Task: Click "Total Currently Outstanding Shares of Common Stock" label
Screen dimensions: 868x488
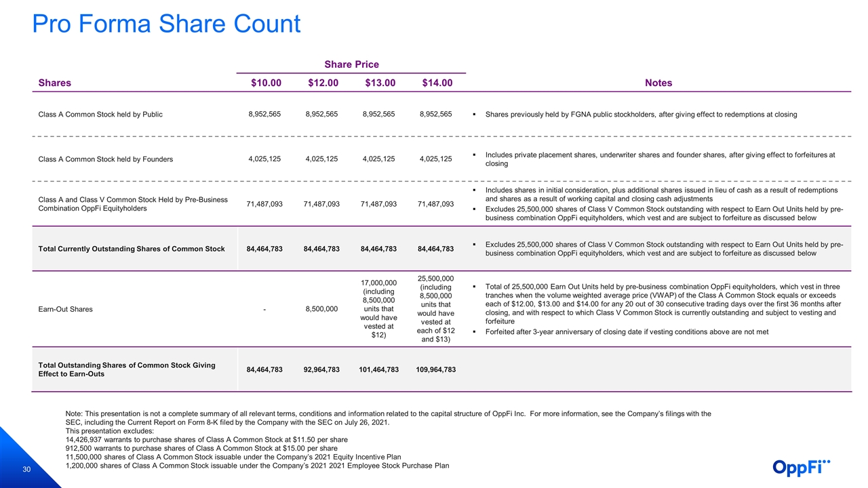Action: point(132,249)
